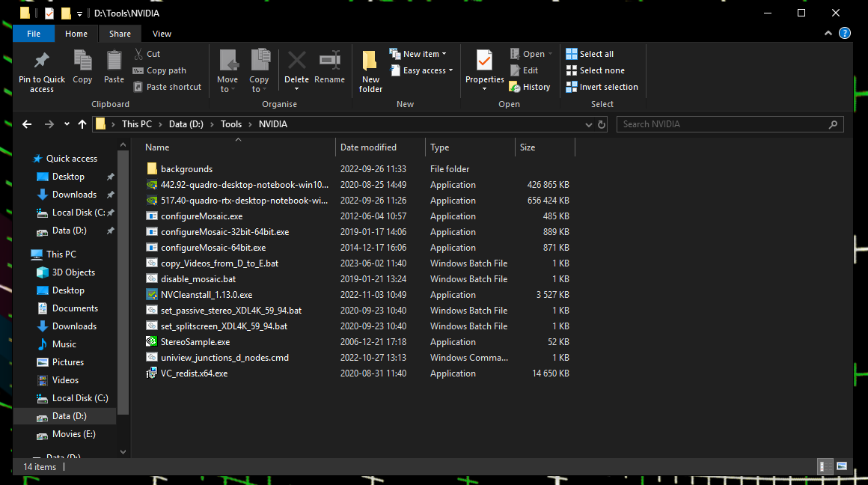Click the Paste ribbon button

click(x=114, y=67)
